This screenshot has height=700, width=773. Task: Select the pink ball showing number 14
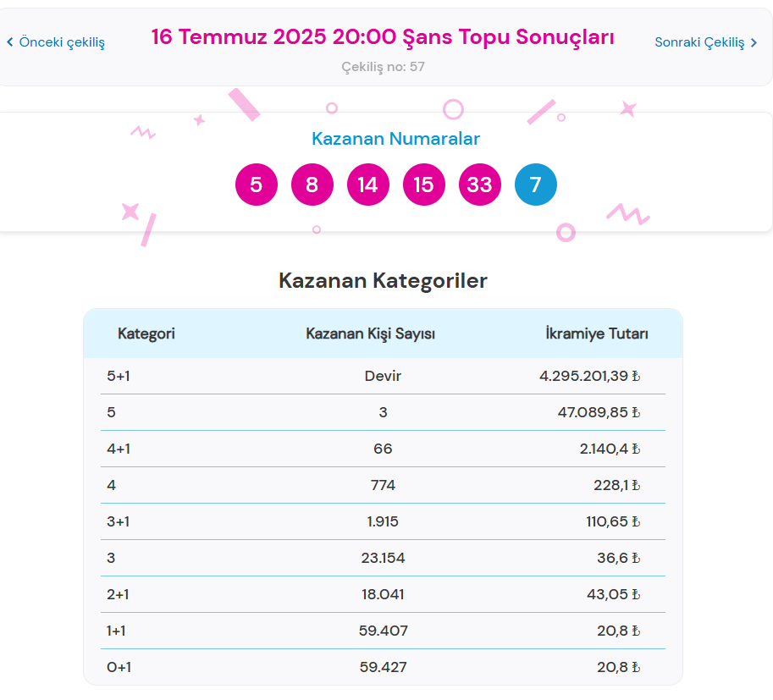pyautogui.click(x=367, y=184)
